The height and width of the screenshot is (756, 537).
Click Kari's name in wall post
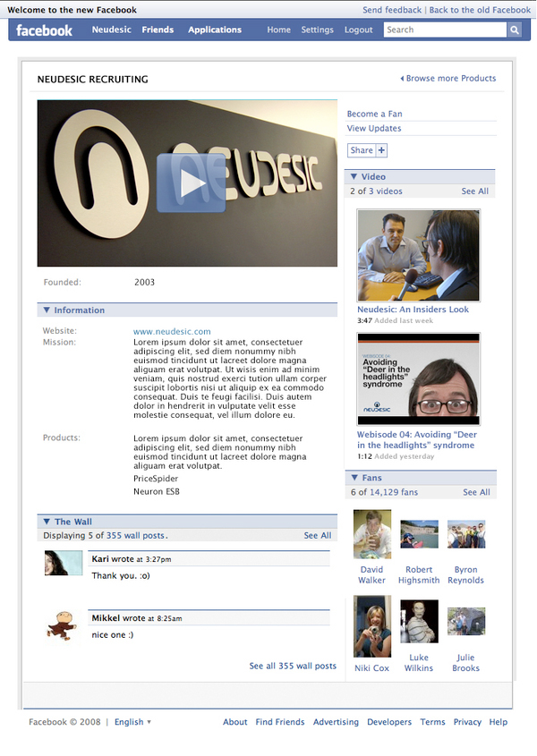coord(100,559)
